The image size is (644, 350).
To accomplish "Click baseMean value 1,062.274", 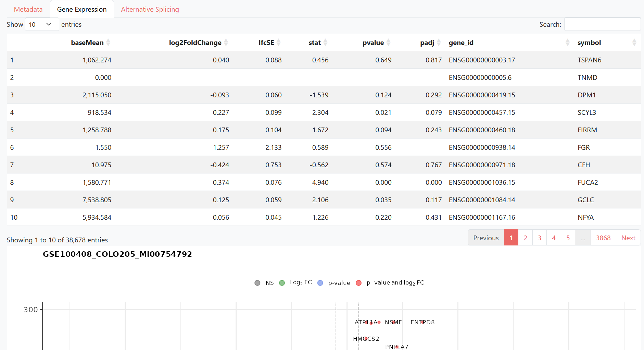I will click(97, 60).
